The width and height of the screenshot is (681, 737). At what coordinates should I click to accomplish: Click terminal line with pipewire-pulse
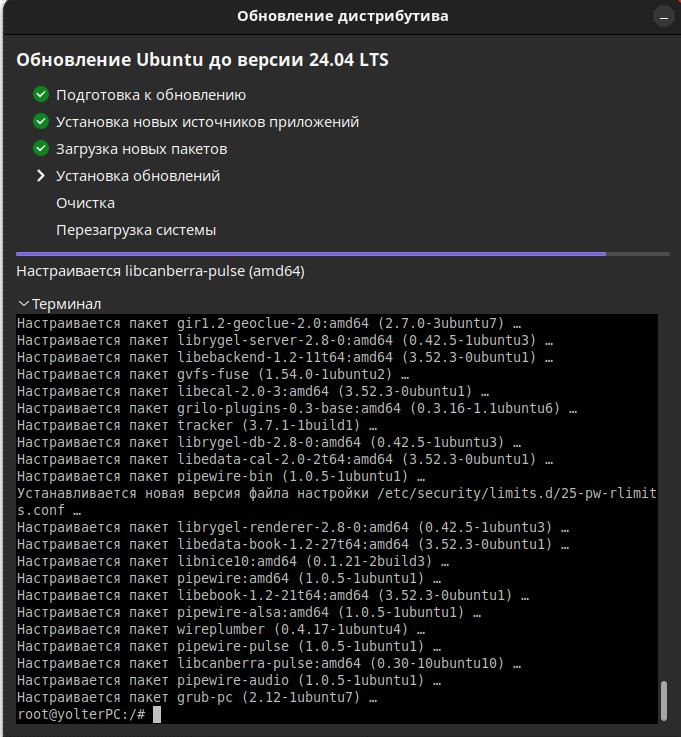(229, 646)
